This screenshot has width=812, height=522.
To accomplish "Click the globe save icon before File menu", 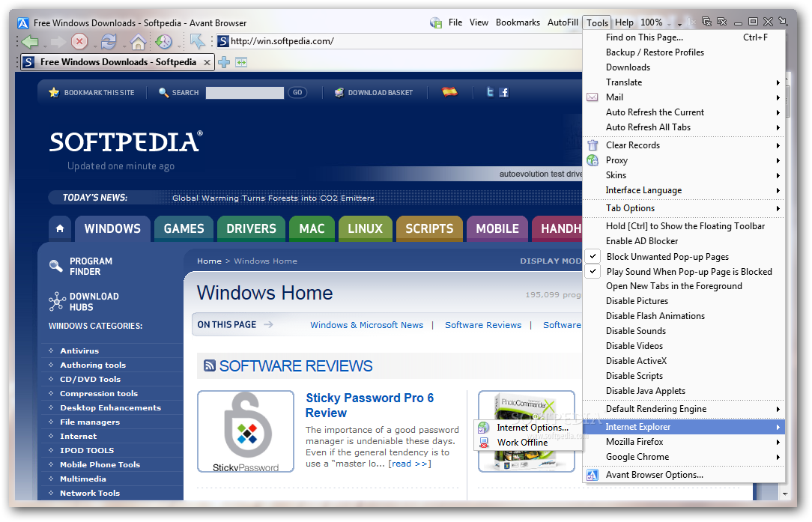I will tap(436, 22).
